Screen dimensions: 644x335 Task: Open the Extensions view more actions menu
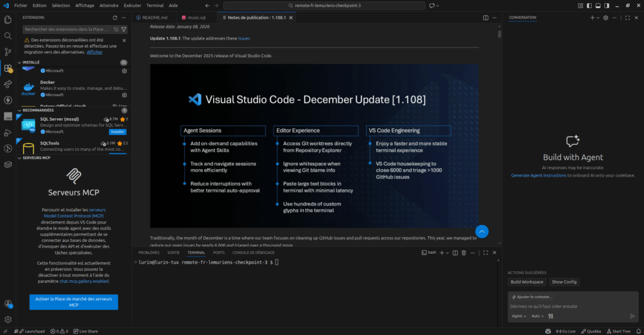pyautogui.click(x=124, y=18)
